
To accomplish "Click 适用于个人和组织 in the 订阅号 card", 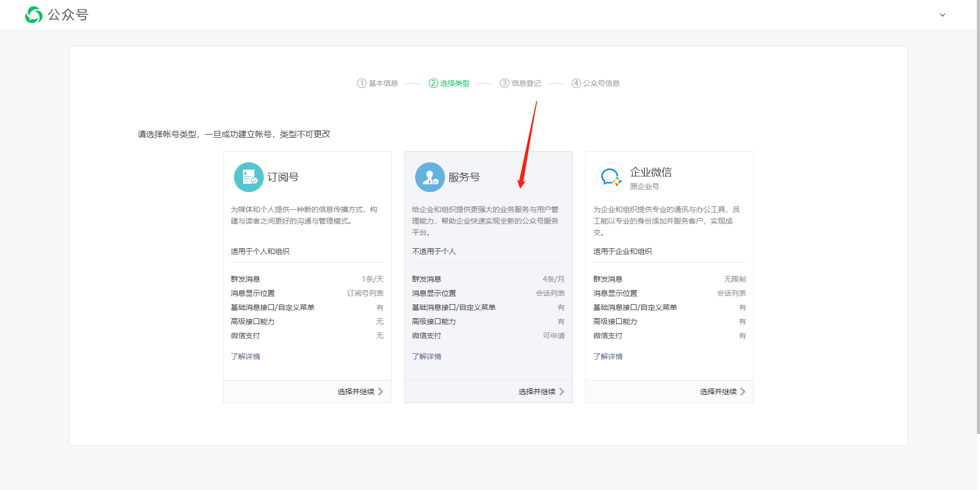I will [260, 251].
